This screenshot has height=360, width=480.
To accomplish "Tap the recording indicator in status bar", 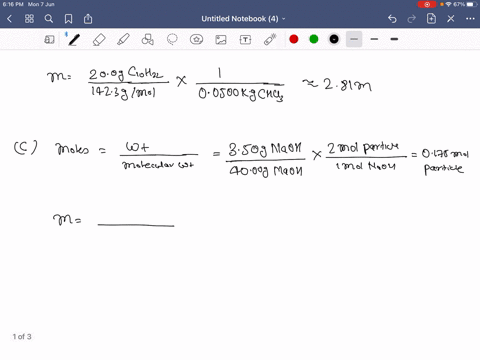I will [x=427, y=4].
